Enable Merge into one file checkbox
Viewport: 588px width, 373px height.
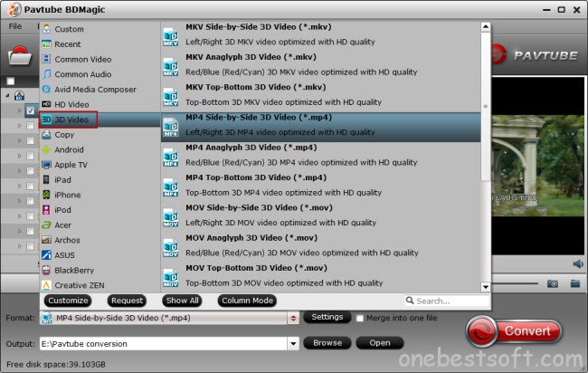click(360, 318)
